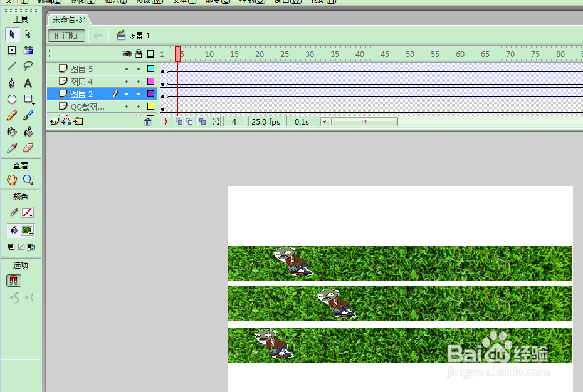Viewport: 583px width, 392px height.
Task: Switch to the 未命名-3* document tab
Action: pos(69,19)
